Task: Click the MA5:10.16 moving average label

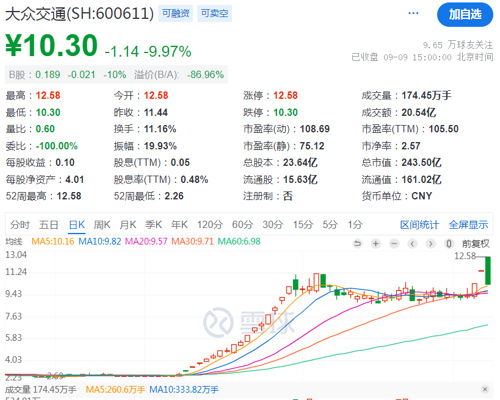Action: 53,241
